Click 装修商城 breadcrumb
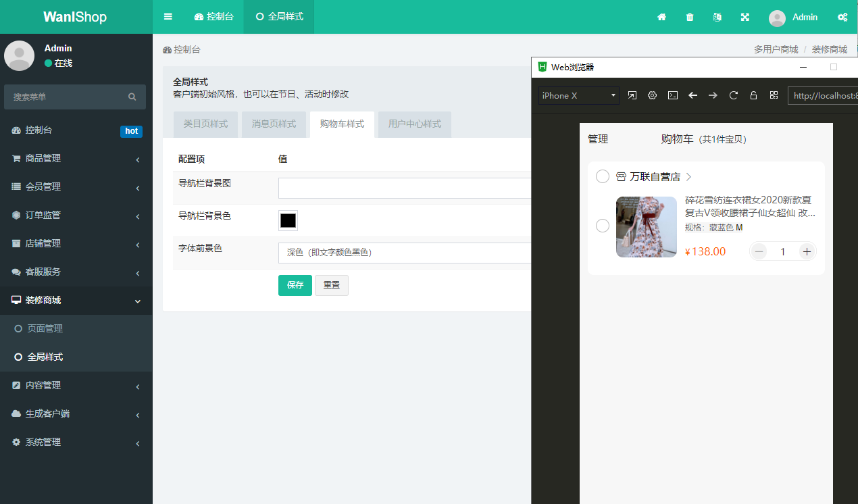 tap(830, 49)
